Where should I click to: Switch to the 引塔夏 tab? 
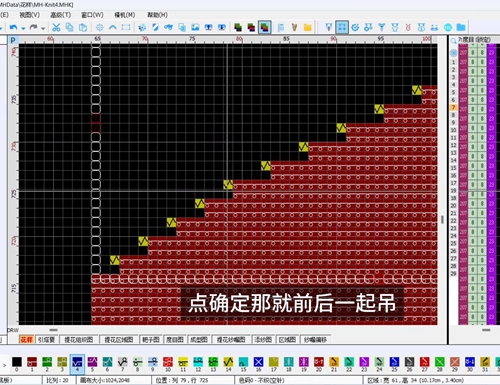[46, 340]
